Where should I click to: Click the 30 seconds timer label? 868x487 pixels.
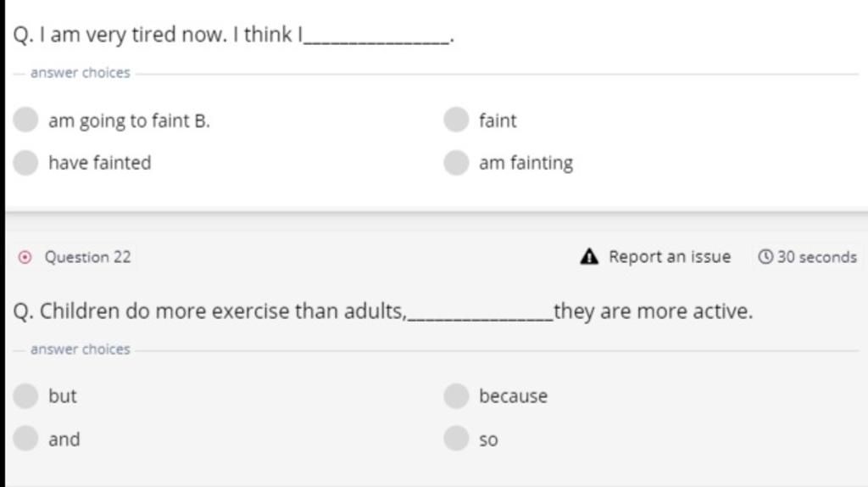point(816,256)
